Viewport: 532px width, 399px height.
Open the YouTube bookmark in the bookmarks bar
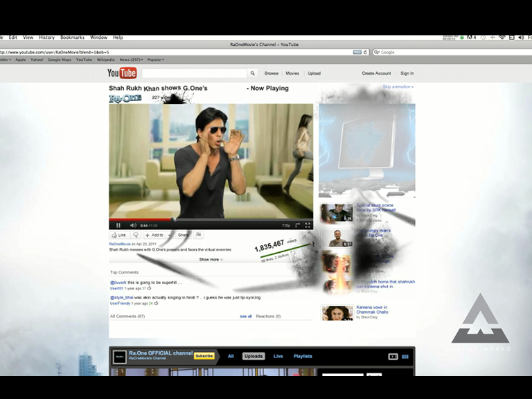(84, 60)
